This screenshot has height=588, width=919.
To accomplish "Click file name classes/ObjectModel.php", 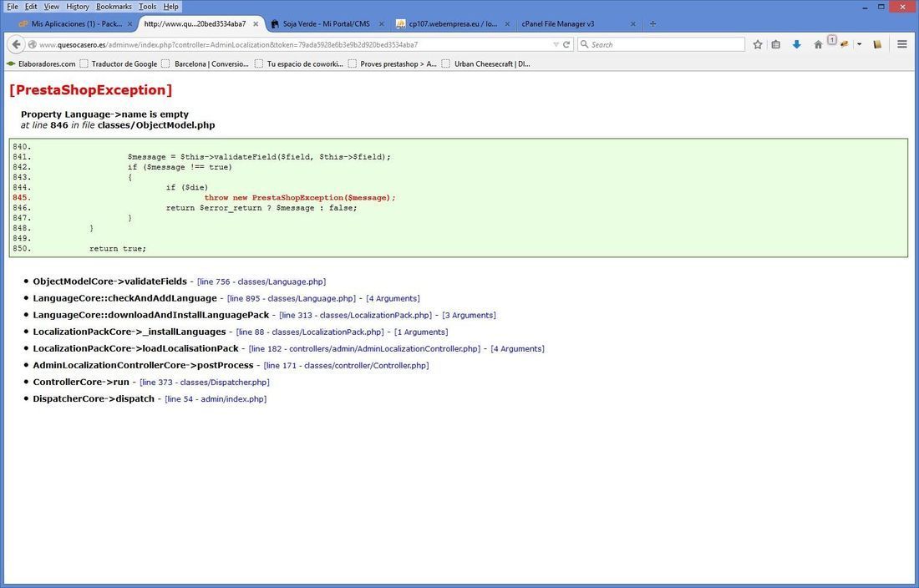I will pyautogui.click(x=156, y=125).
